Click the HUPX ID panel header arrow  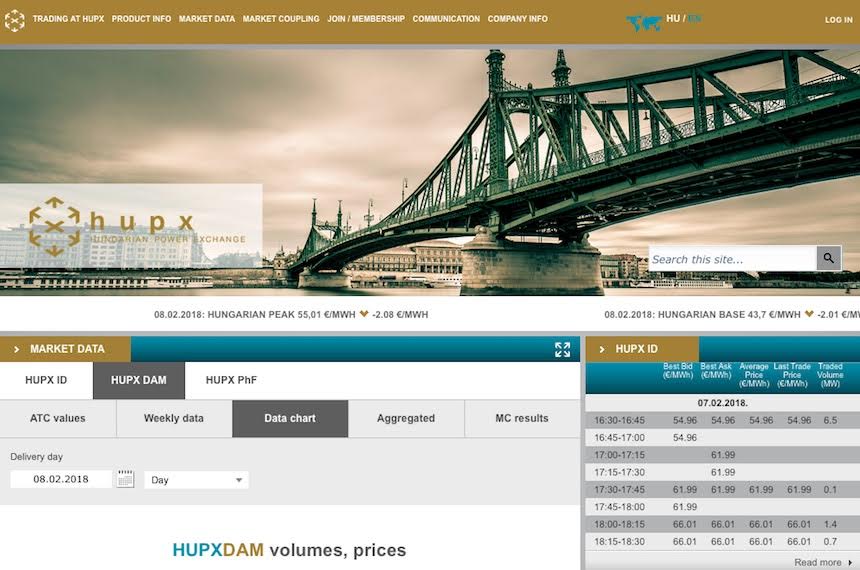(x=602, y=349)
